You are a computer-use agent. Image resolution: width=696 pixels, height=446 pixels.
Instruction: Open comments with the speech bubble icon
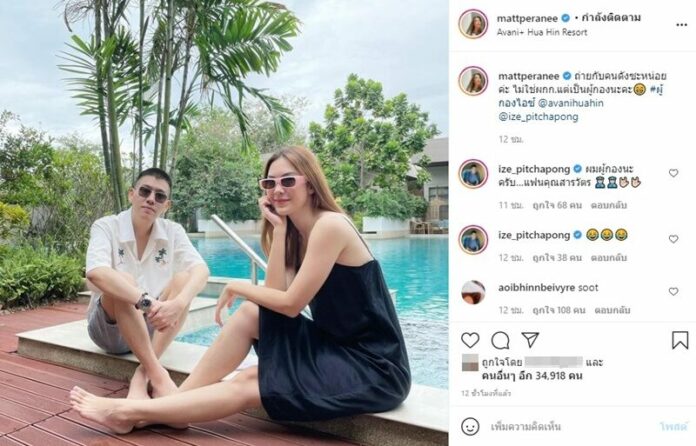(x=500, y=340)
